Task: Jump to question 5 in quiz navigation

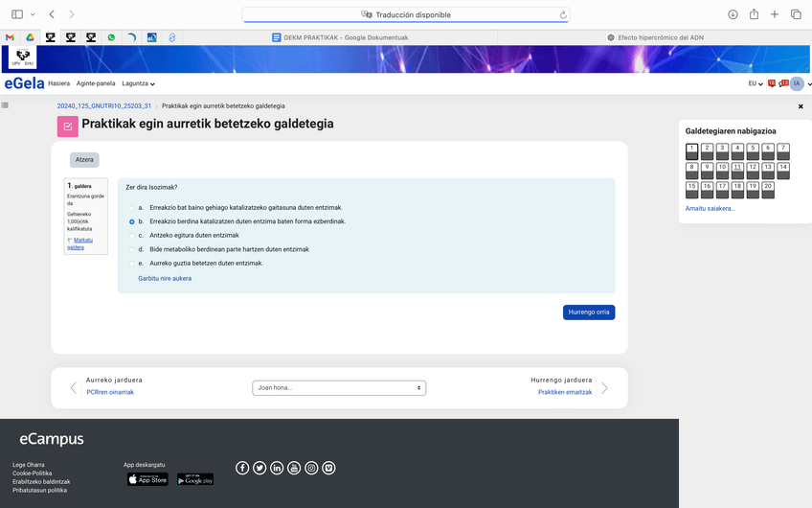Action: click(x=753, y=151)
